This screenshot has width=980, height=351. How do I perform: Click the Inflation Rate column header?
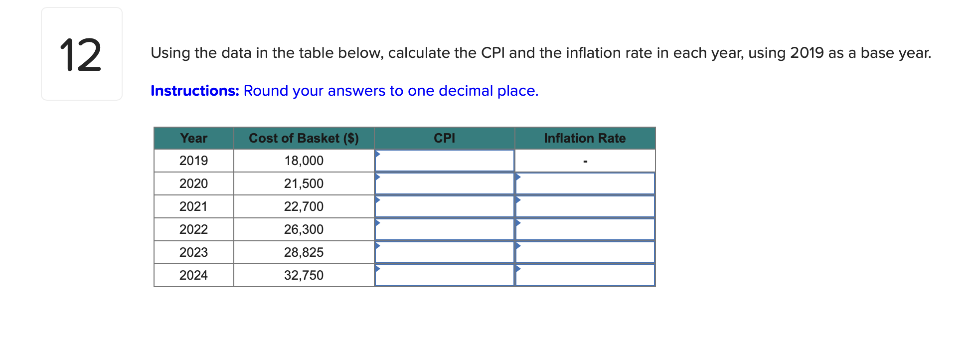click(x=585, y=138)
